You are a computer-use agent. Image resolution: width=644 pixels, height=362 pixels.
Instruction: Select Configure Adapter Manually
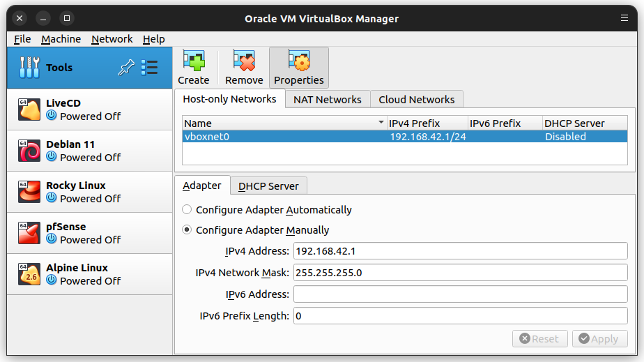(x=187, y=229)
